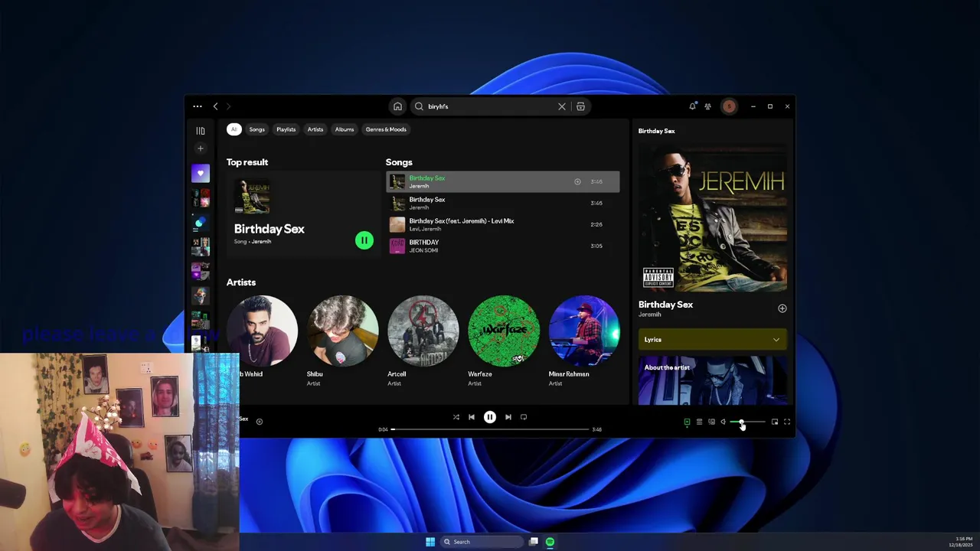Viewport: 980px width, 551px height.
Task: Filter results by Playlists
Action: click(286, 129)
